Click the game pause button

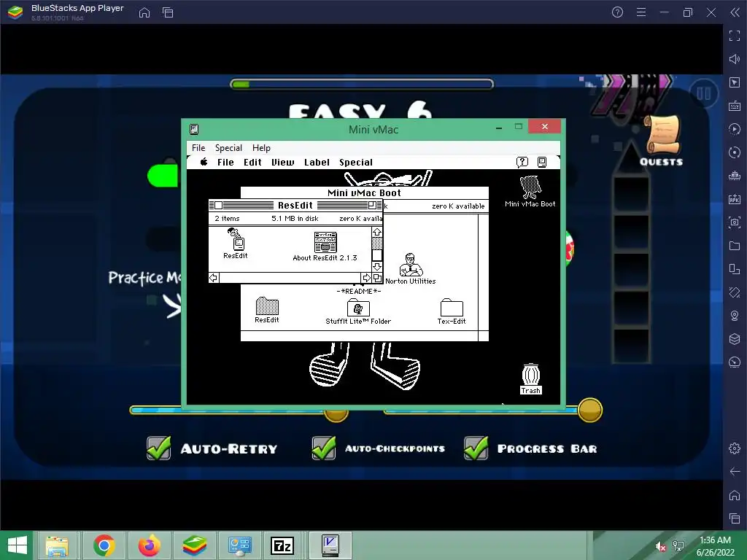[704, 93]
